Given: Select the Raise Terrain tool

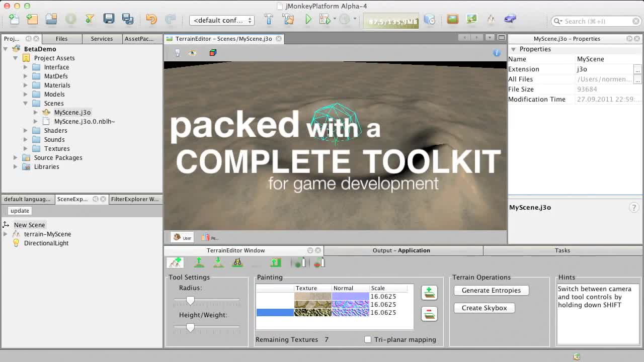Looking at the screenshot, I should (199, 262).
